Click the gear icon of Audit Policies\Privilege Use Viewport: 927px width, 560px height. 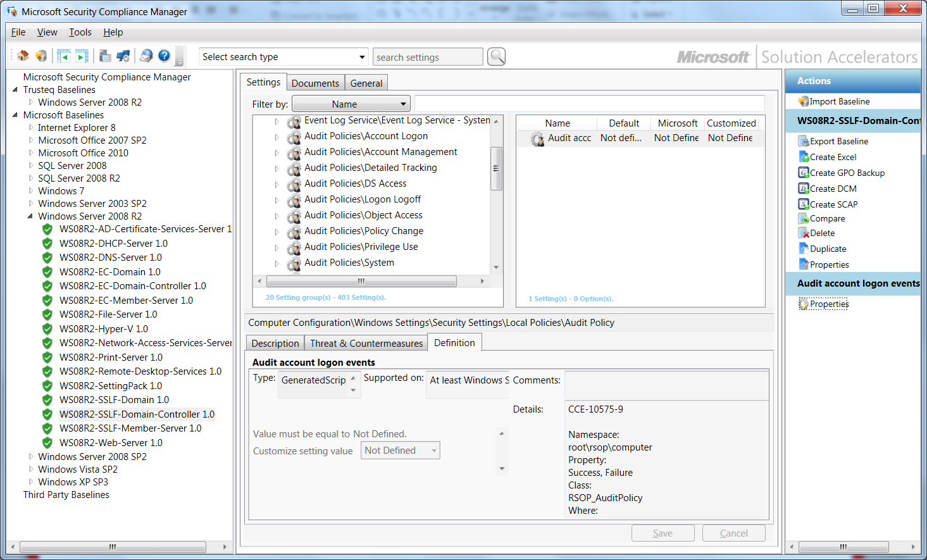[294, 247]
